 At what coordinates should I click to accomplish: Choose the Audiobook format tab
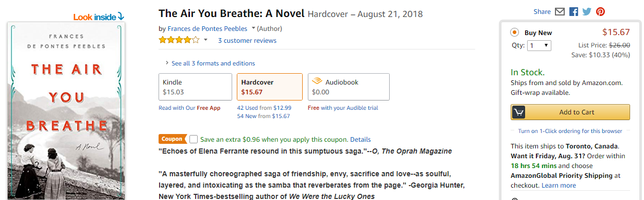coord(349,87)
